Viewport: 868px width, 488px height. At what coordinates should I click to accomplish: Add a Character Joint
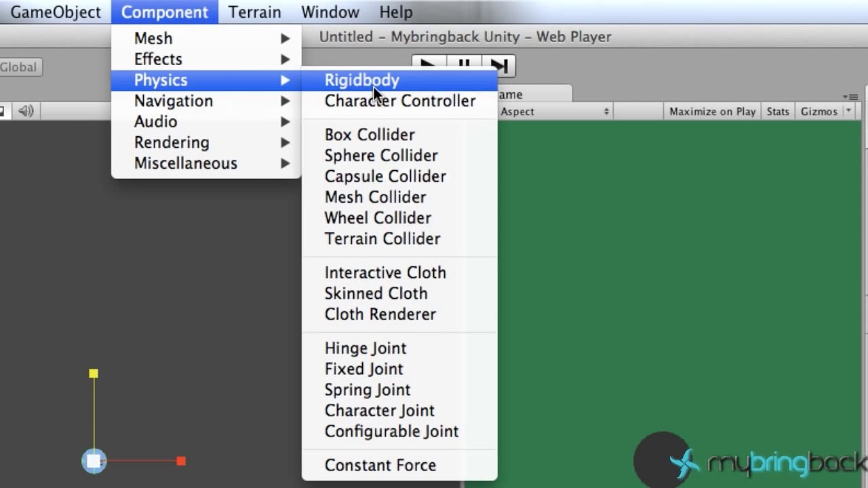tap(399, 411)
